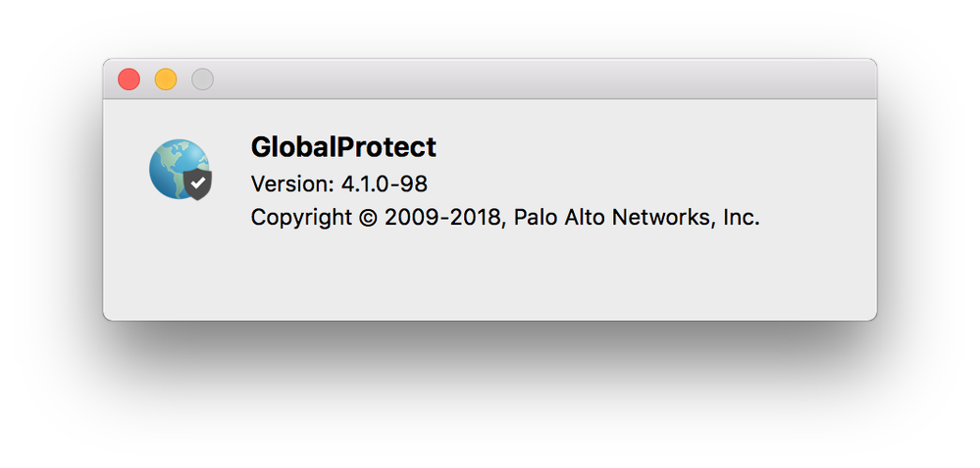
Task: Click the "Version:" label
Action: click(292, 183)
